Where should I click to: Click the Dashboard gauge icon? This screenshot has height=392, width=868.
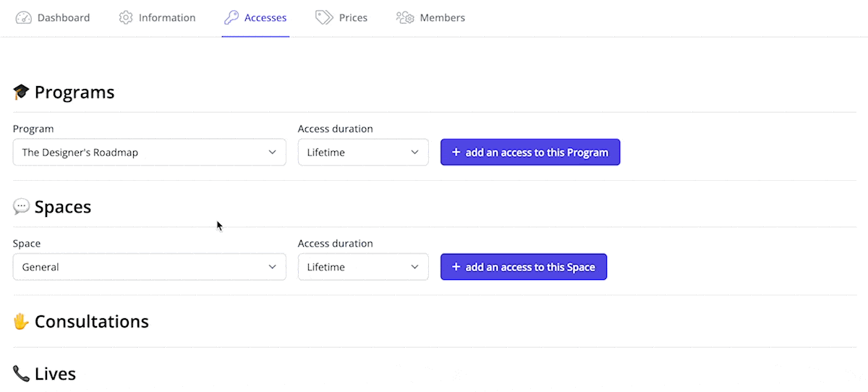coord(24,17)
